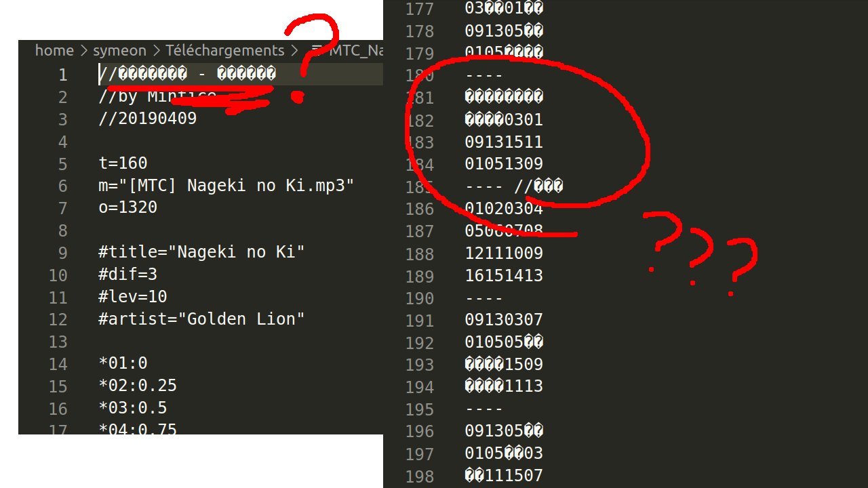Open the 'symeon' breadcrumb segment

[x=119, y=51]
